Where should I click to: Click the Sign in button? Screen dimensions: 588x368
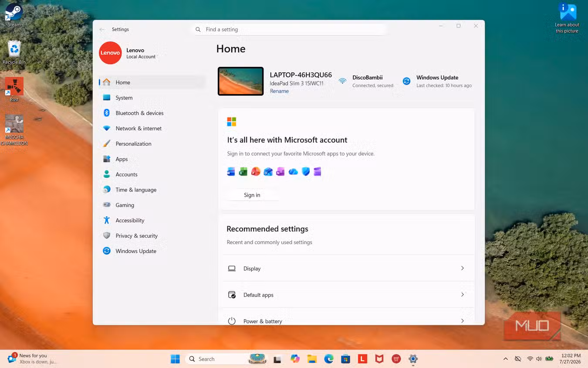click(x=252, y=195)
